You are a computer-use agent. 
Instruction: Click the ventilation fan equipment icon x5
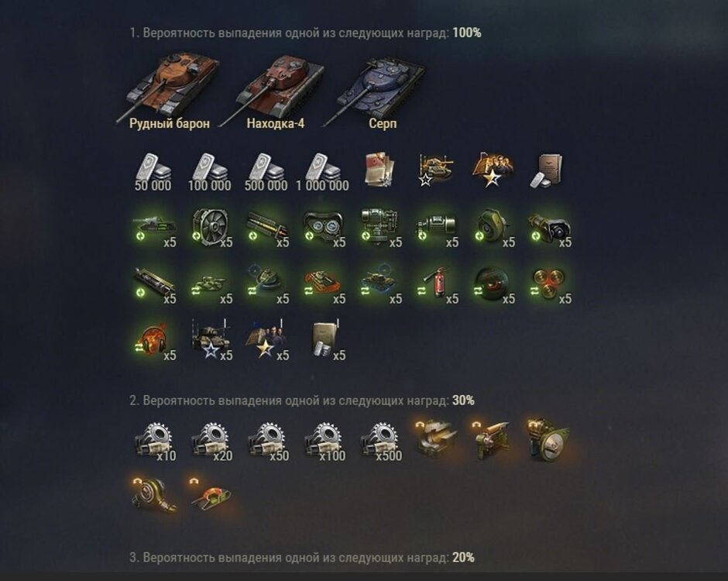pos(211,228)
